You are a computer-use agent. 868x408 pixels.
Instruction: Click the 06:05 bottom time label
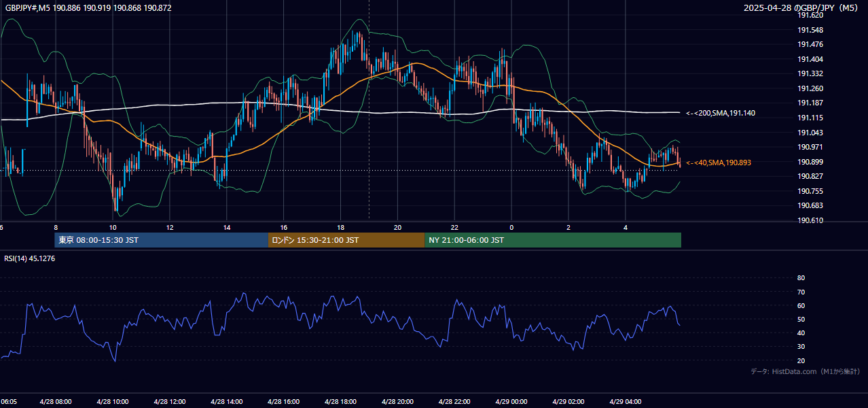8,402
